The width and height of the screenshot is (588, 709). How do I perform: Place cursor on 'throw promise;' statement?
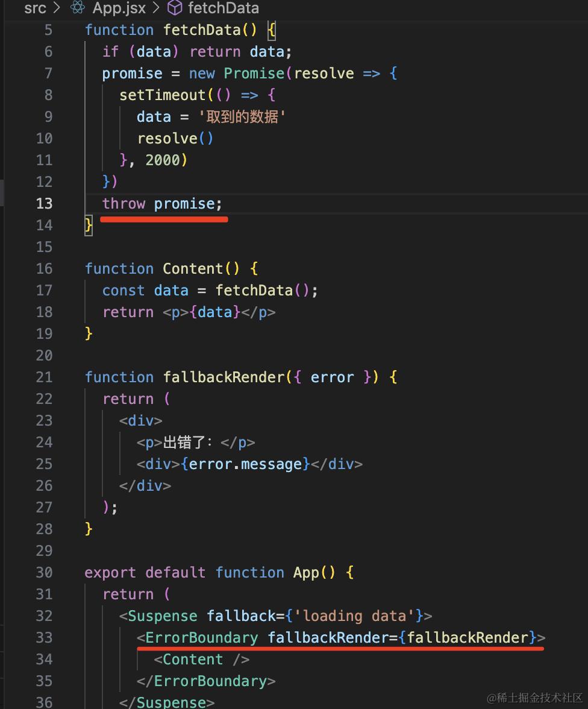162,204
